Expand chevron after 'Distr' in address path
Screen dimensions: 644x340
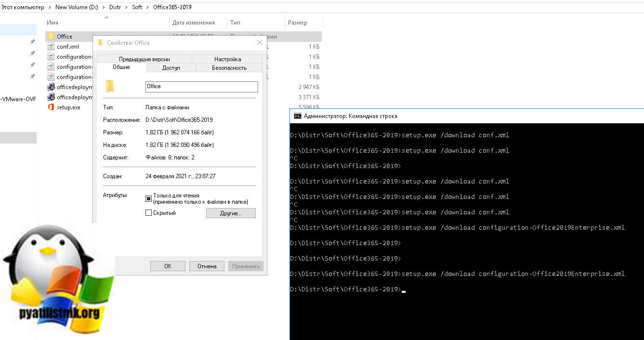[x=126, y=7]
